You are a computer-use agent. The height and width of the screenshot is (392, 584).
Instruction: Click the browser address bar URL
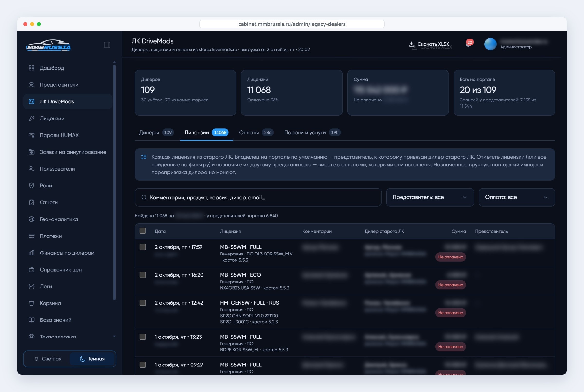[292, 24]
